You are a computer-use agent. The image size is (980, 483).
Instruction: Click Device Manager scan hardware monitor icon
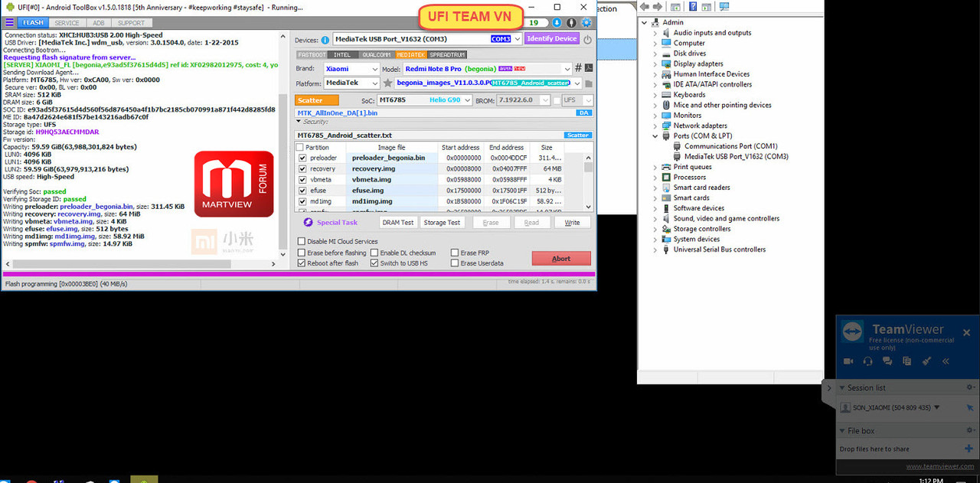tap(725, 7)
